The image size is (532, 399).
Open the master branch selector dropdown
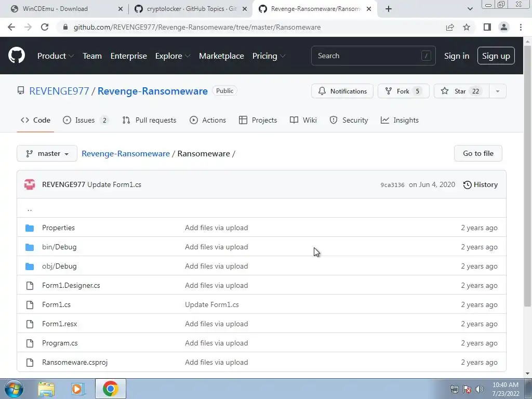pyautogui.click(x=47, y=153)
